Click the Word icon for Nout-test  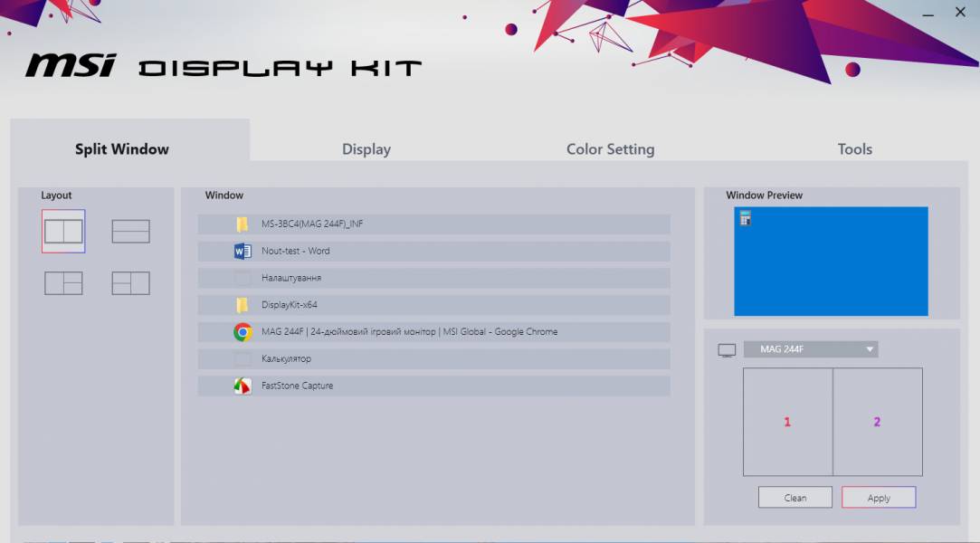tap(243, 252)
